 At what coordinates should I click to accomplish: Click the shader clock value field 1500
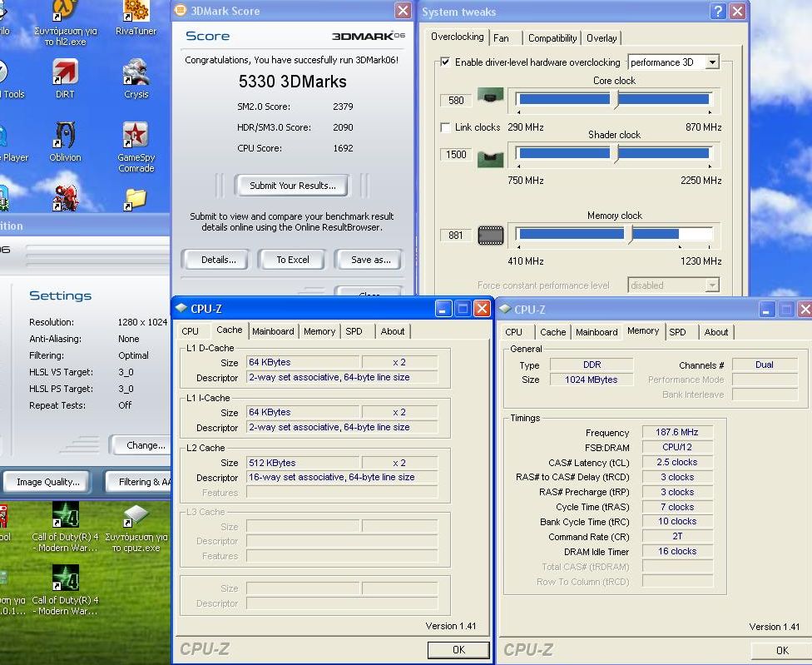[456, 154]
